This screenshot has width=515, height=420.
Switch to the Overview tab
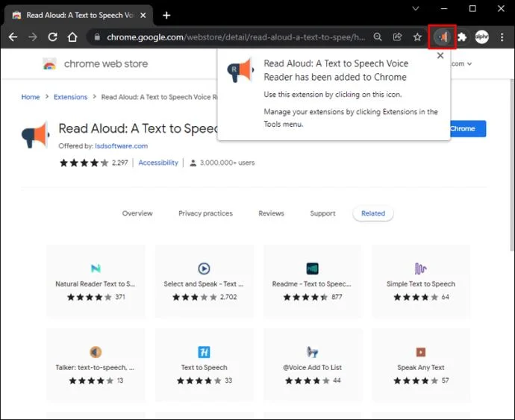[137, 213]
